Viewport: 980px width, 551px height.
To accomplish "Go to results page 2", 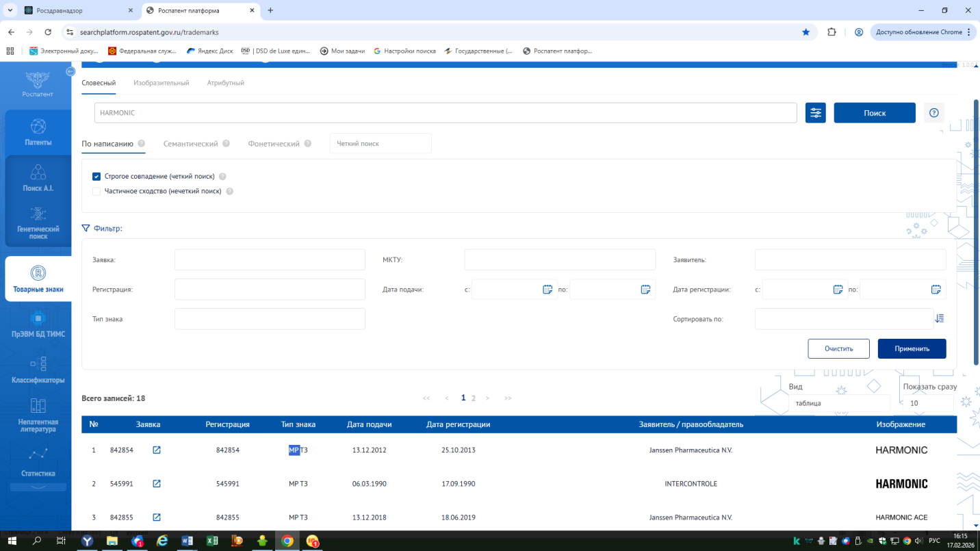I will pos(474,398).
